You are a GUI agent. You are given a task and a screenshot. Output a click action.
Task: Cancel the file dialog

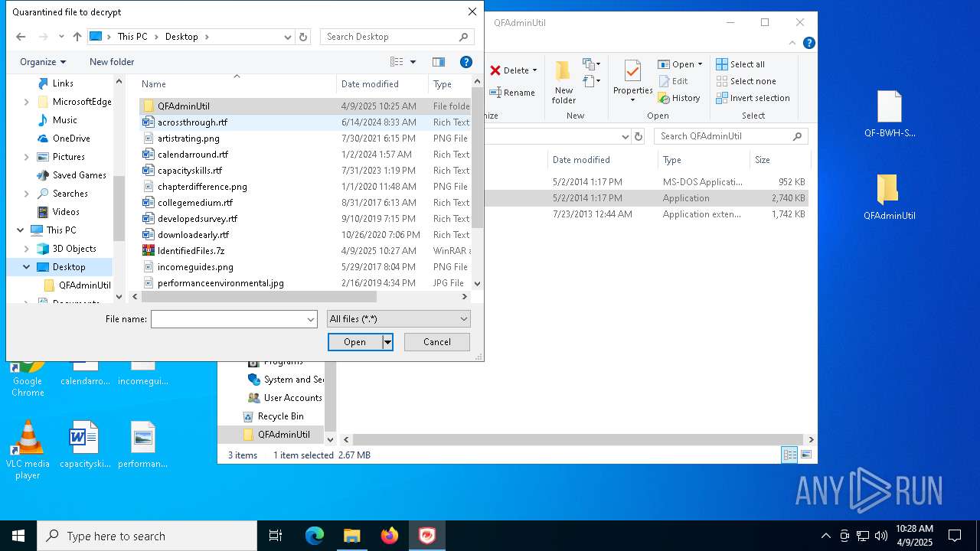(437, 342)
